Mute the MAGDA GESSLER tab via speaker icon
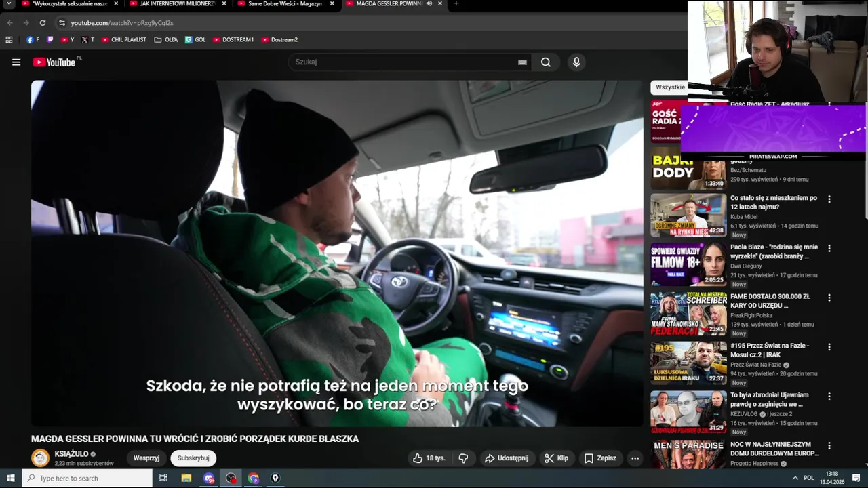Image resolution: width=868 pixels, height=488 pixels. [x=429, y=3]
